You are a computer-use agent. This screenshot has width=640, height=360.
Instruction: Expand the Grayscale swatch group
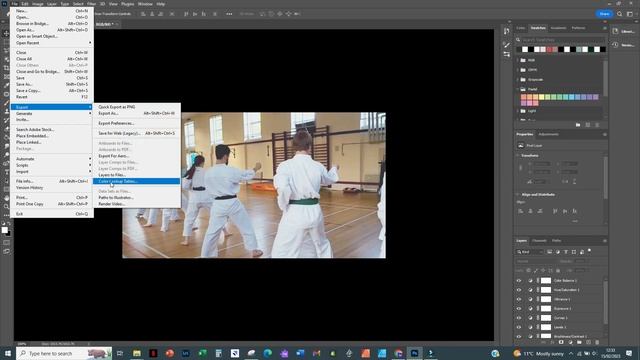[x=518, y=80]
